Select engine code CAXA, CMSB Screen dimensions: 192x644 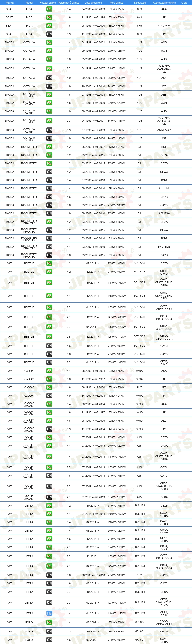(x=164, y=531)
